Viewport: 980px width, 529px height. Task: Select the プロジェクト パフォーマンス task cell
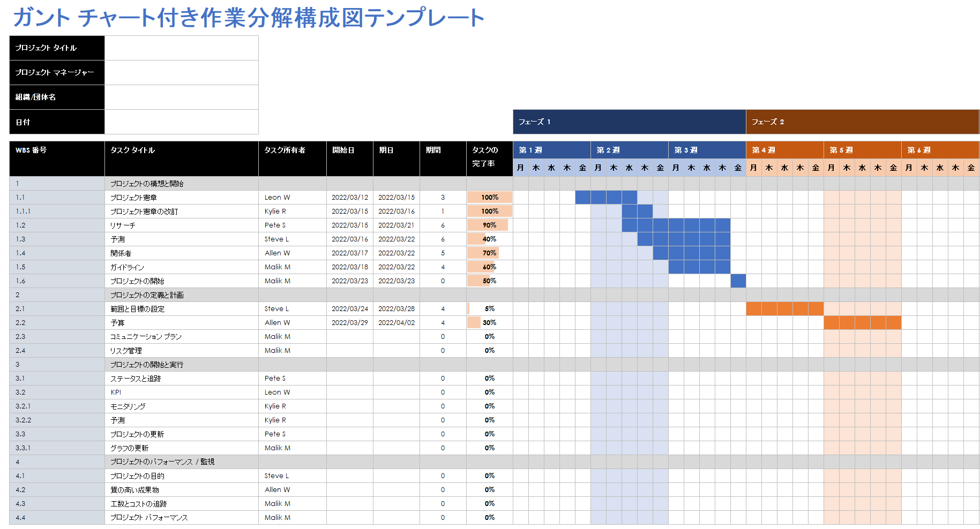pos(182,518)
